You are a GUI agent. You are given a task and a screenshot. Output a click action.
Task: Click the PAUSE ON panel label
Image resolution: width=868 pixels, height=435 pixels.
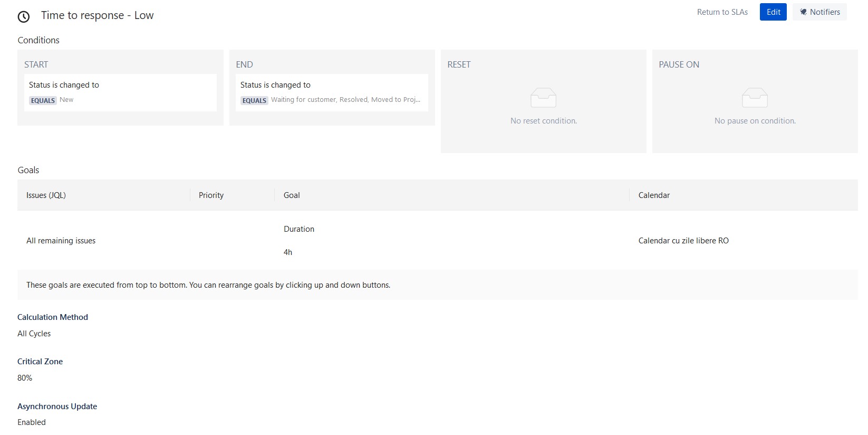coord(679,64)
